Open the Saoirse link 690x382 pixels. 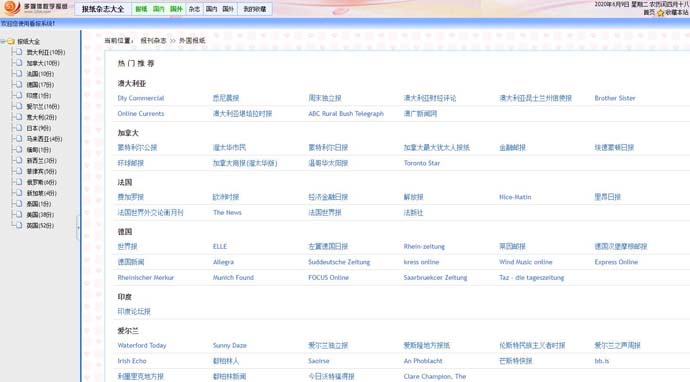pyautogui.click(x=319, y=361)
